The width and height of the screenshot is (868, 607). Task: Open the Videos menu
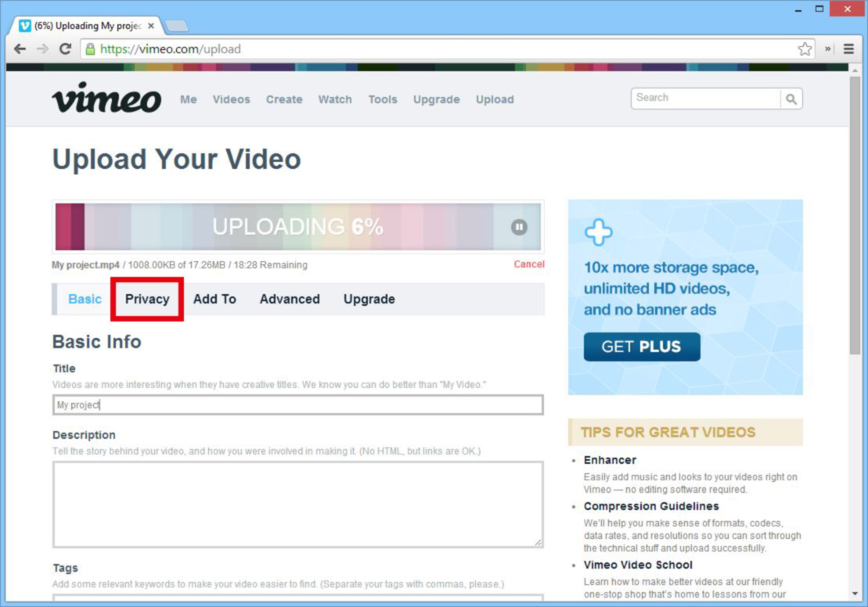(232, 99)
